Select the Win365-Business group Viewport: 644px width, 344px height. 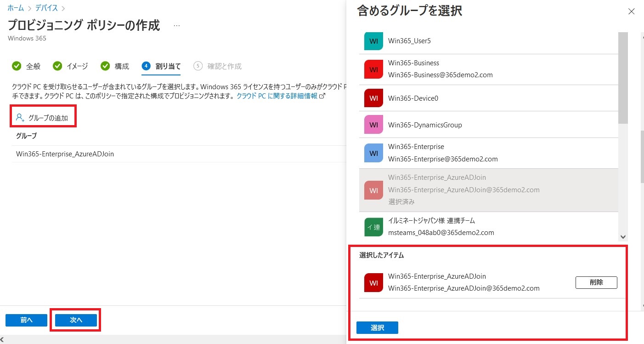click(x=489, y=69)
